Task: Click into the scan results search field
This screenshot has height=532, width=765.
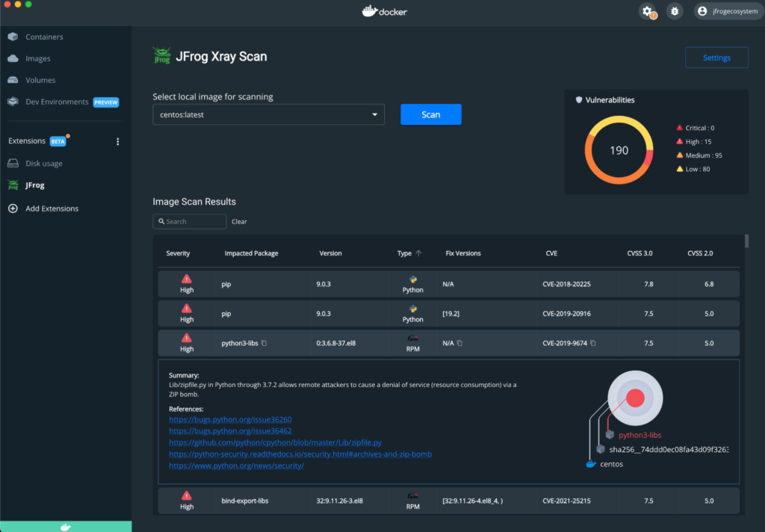Action: 189,221
